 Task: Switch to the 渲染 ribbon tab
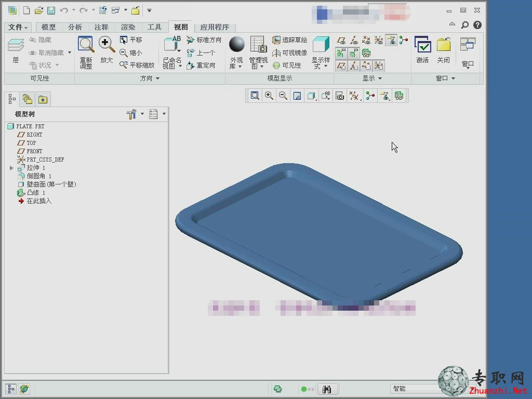pos(128,27)
